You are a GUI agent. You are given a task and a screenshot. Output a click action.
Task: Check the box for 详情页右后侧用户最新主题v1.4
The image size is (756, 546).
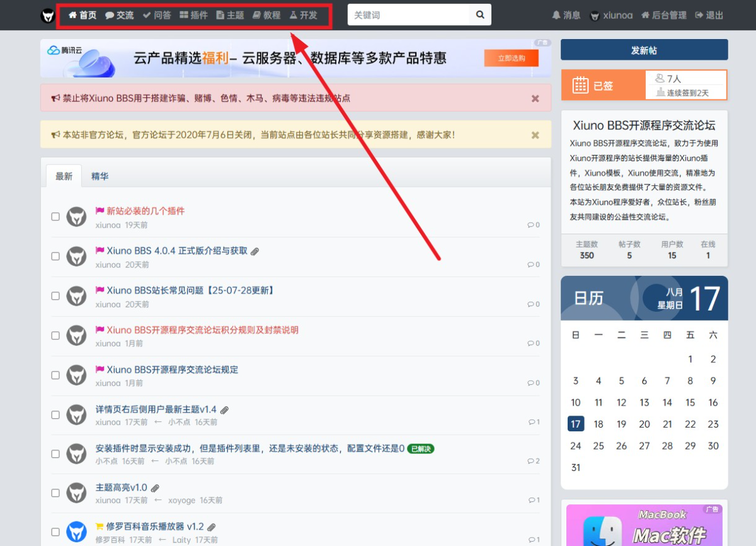(55, 415)
